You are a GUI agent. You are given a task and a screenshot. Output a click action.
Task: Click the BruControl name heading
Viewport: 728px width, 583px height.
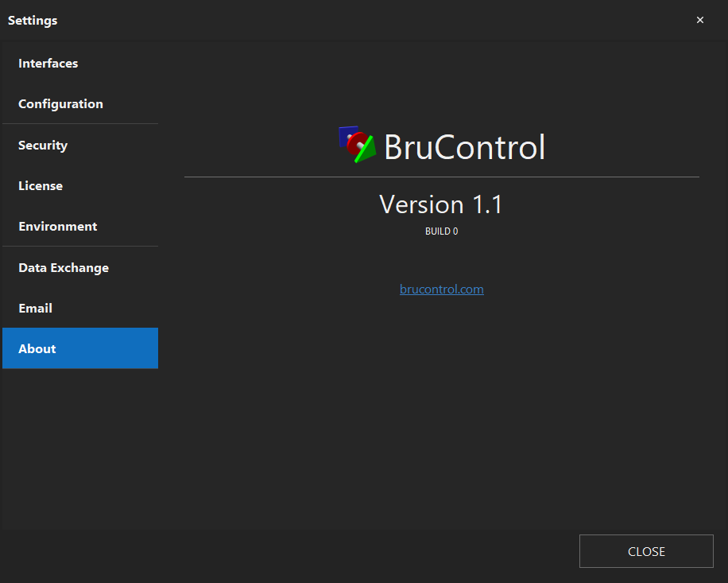[x=464, y=147]
